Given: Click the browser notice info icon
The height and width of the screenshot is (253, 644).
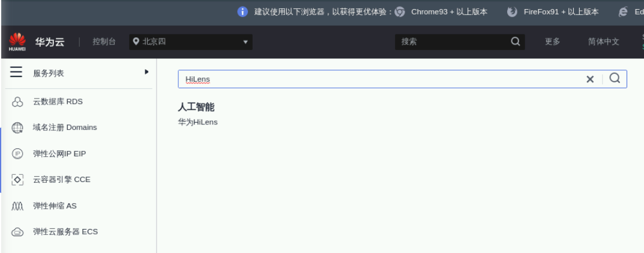Looking at the screenshot, I should pyautogui.click(x=242, y=11).
